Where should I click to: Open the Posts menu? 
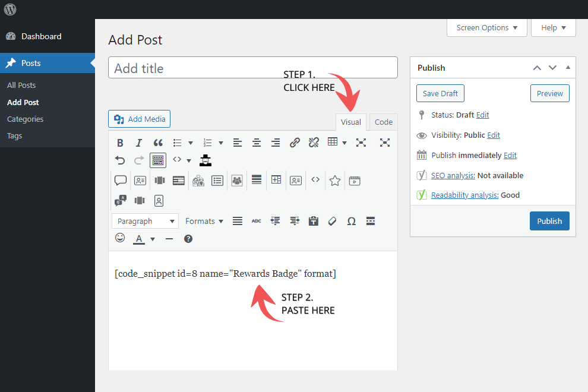[x=48, y=63]
